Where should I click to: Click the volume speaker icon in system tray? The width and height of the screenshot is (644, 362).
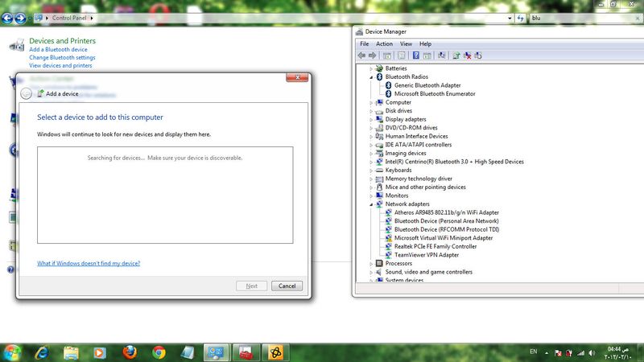click(590, 352)
